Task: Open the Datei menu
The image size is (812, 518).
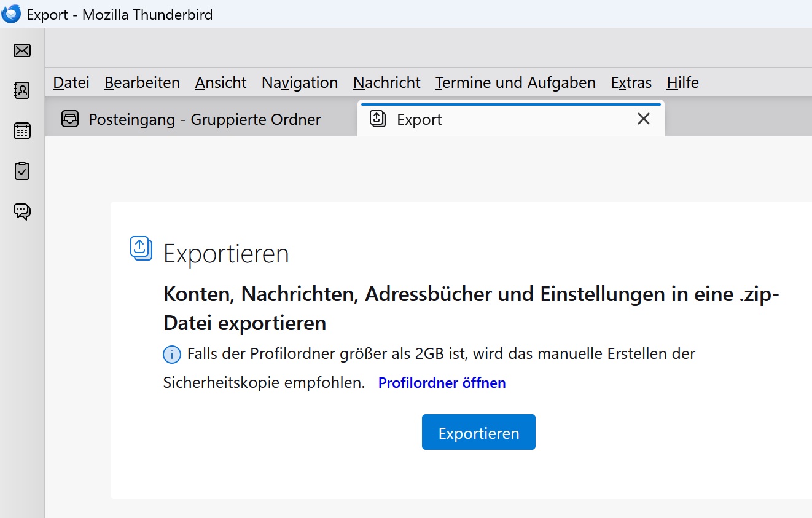Action: point(71,83)
